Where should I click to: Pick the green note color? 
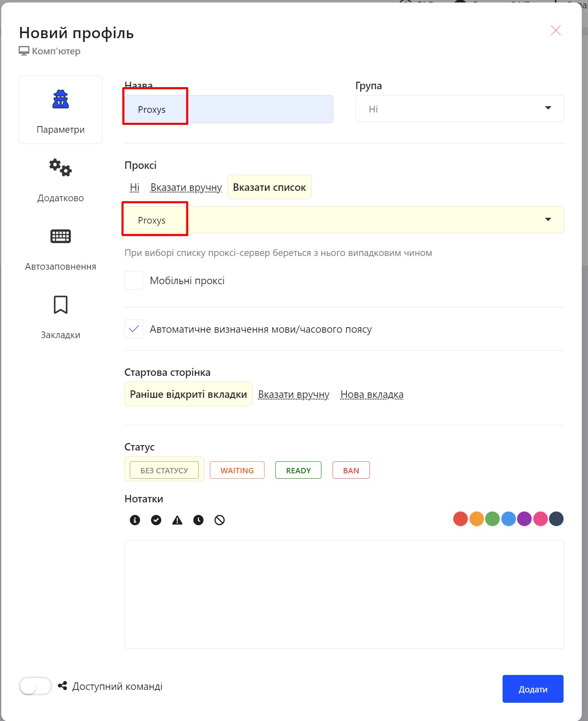click(492, 519)
